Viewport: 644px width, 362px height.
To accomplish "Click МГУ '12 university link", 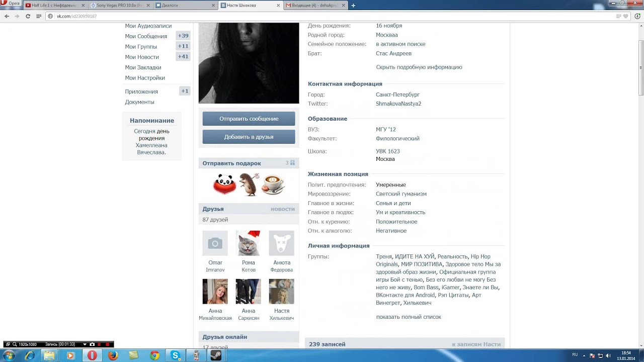I will [386, 129].
